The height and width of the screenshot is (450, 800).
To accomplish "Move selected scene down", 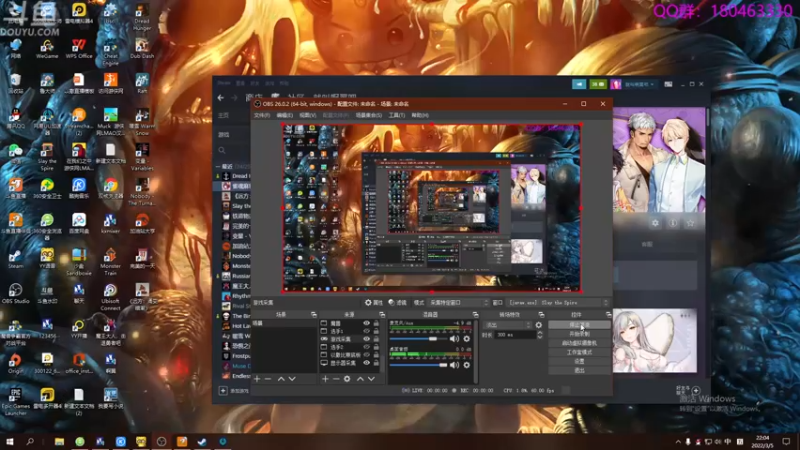I will click(292, 379).
